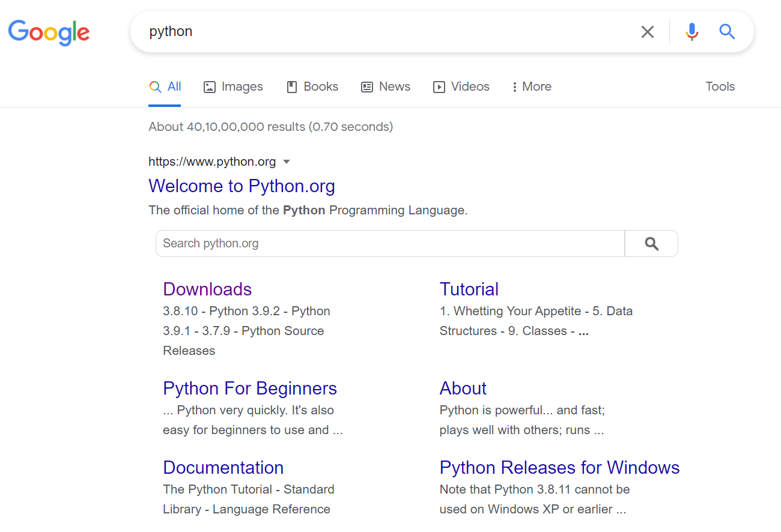781x532 pixels.
Task: Activate voice search via the microphone icon
Action: coord(691,31)
